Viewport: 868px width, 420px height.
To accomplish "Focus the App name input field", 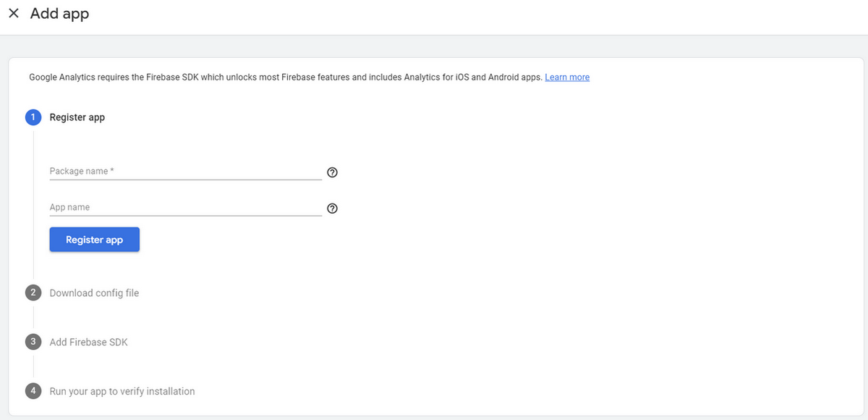I will pyautogui.click(x=186, y=208).
